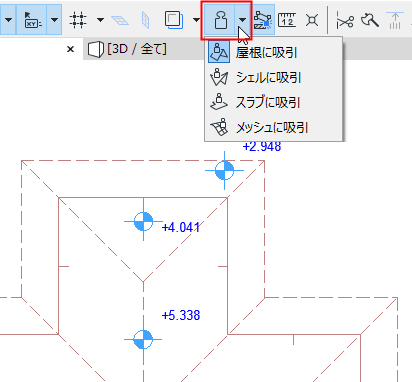Screen dimensions: 412x382
Task: Open the grid snap options dropdown arrow
Action: [100, 20]
